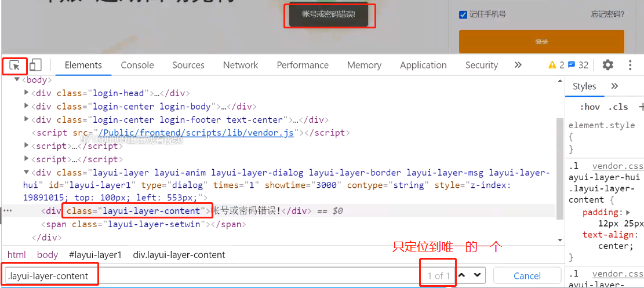This screenshot has width=644, height=288.
Task: Click the row actions ellipsis of selected node
Action: coord(8,211)
